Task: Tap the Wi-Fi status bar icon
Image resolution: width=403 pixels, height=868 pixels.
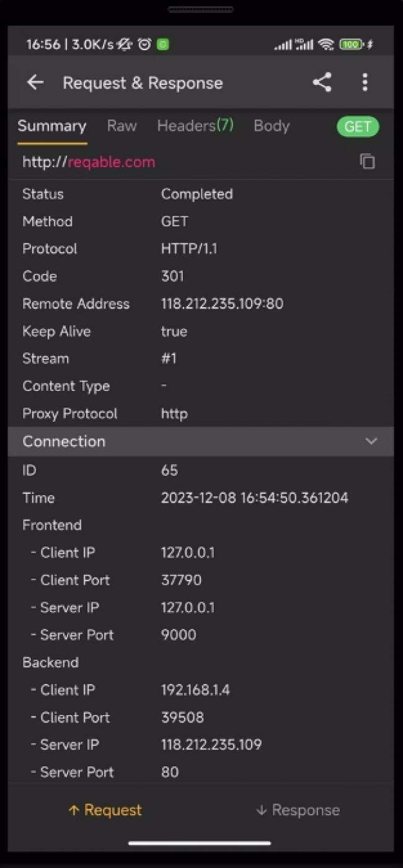Action: coord(325,45)
